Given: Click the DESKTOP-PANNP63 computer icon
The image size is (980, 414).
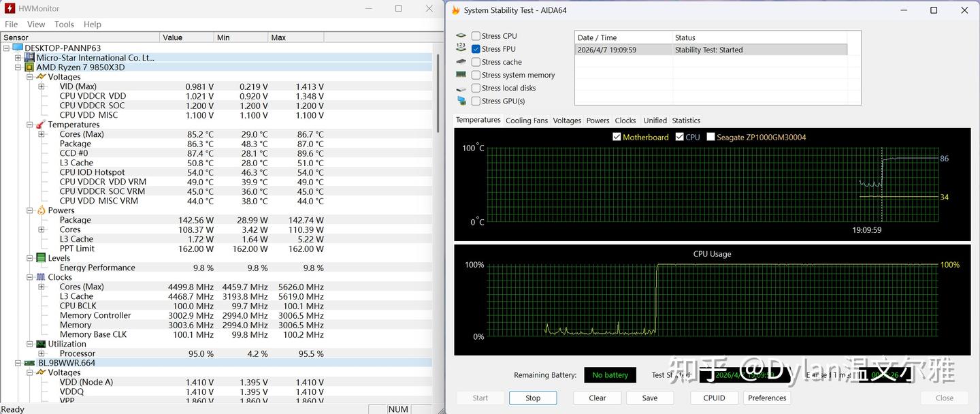Looking at the screenshot, I should [x=18, y=48].
